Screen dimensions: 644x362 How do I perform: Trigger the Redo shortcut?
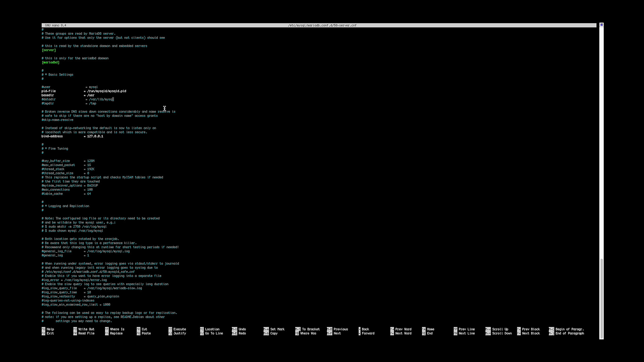click(x=242, y=333)
